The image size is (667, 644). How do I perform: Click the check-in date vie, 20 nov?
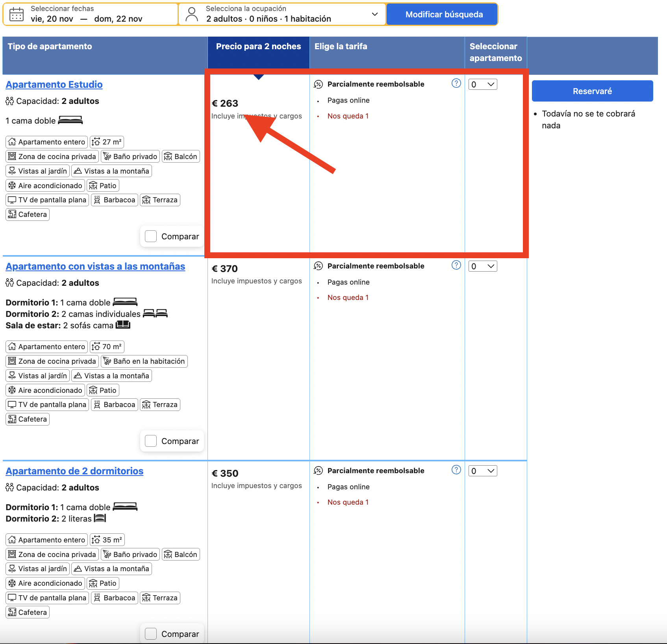[x=52, y=19]
